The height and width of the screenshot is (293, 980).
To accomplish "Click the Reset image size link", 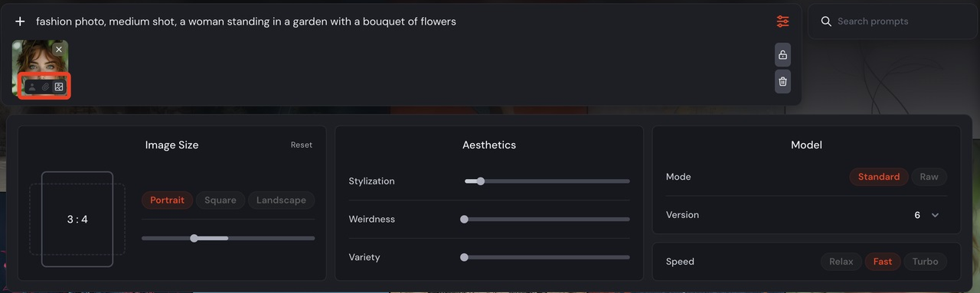I will pos(302,145).
